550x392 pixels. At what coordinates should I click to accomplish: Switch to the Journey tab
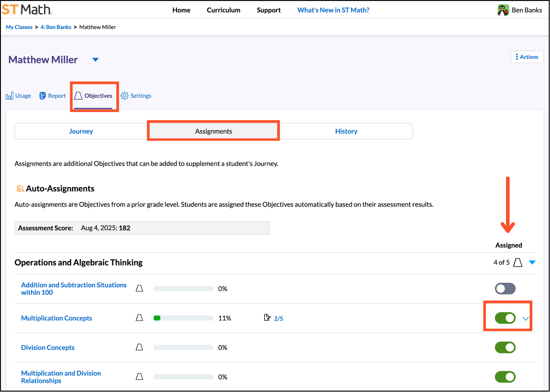click(81, 131)
